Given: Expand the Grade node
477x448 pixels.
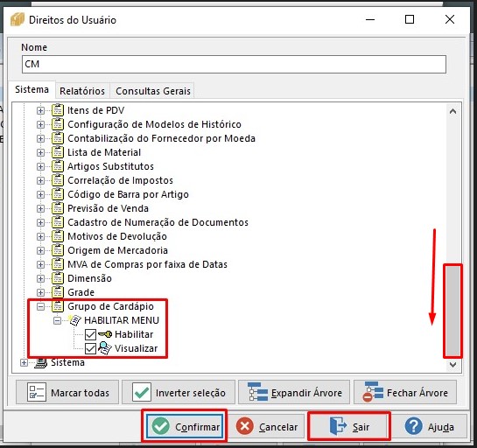Looking at the screenshot, I should pos(40,292).
